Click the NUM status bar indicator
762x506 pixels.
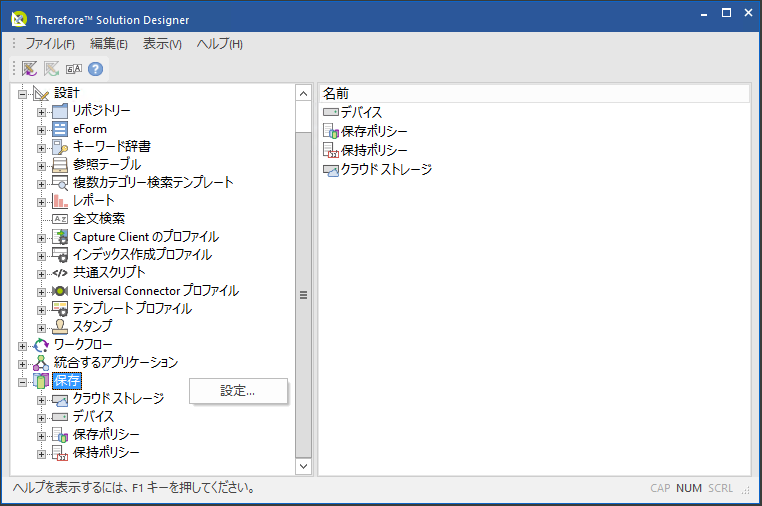(x=689, y=488)
